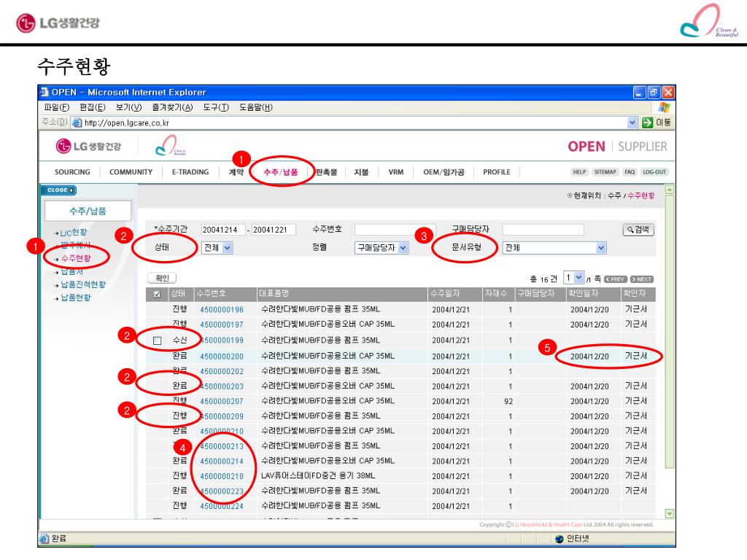Click the 대표품명 column header
This screenshot has width=747, height=560.
point(342,294)
